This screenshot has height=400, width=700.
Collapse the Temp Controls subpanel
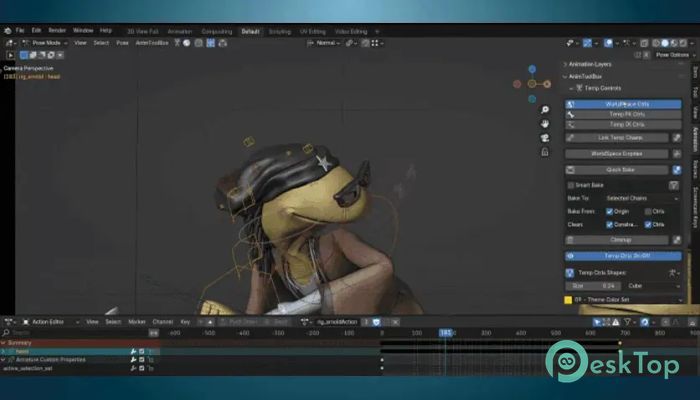pyautogui.click(x=598, y=88)
